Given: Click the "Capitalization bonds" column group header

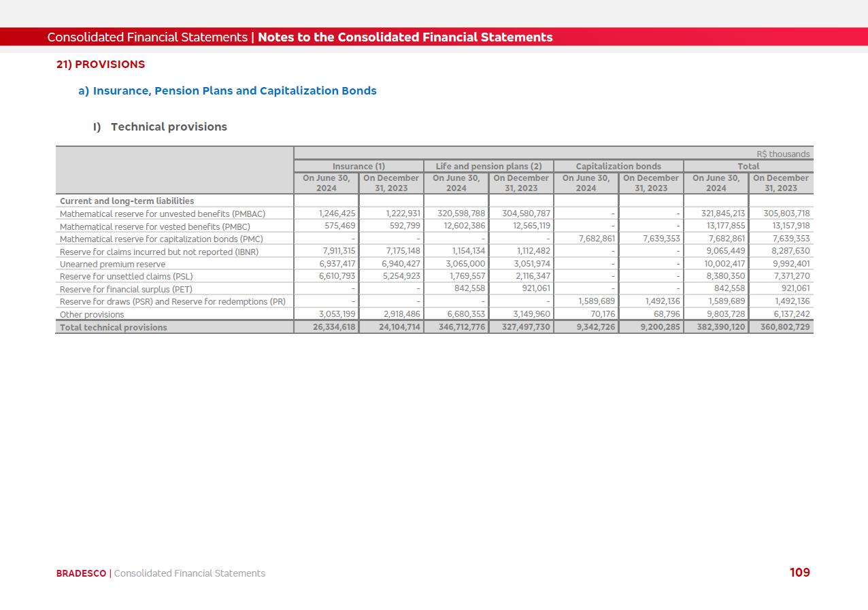Looking at the screenshot, I should pyautogui.click(x=618, y=166).
